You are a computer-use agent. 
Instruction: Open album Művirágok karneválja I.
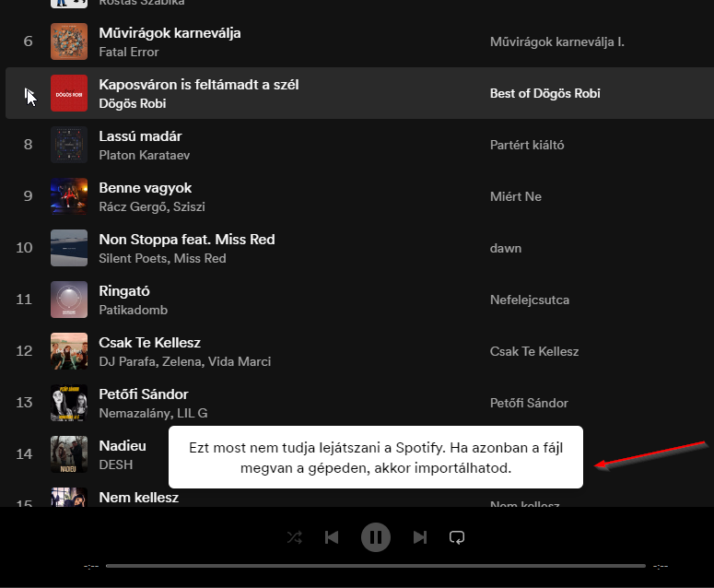(x=556, y=41)
